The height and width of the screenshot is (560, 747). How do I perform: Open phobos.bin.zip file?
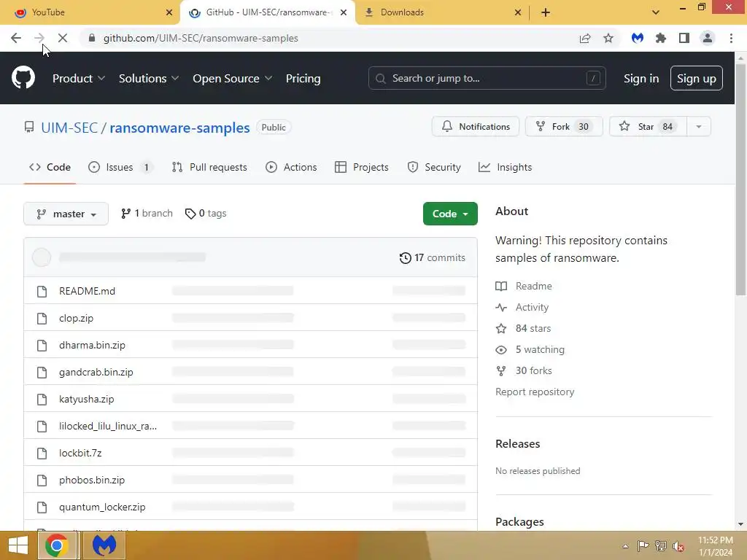92,480
